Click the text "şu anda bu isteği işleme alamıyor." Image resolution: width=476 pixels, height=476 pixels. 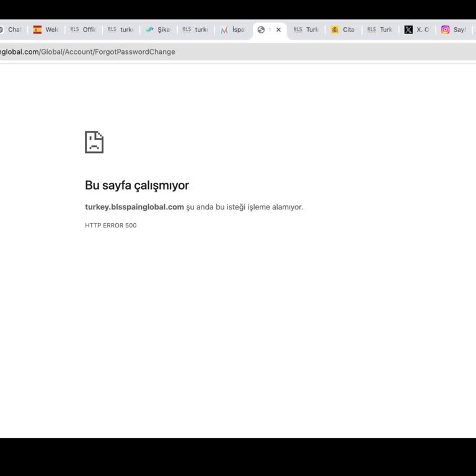click(x=245, y=207)
